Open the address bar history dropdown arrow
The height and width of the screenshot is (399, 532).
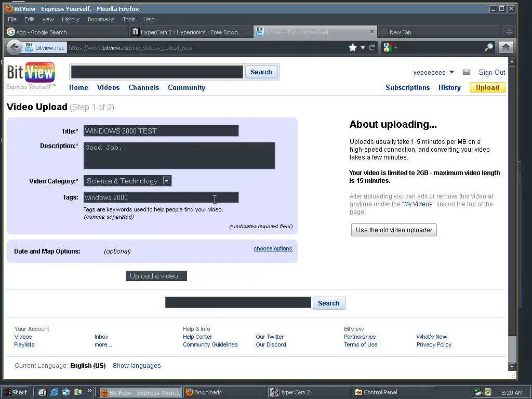pyautogui.click(x=363, y=47)
